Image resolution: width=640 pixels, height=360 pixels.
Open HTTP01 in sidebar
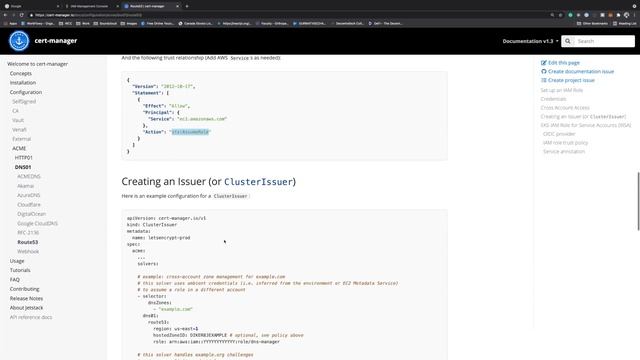point(24,158)
